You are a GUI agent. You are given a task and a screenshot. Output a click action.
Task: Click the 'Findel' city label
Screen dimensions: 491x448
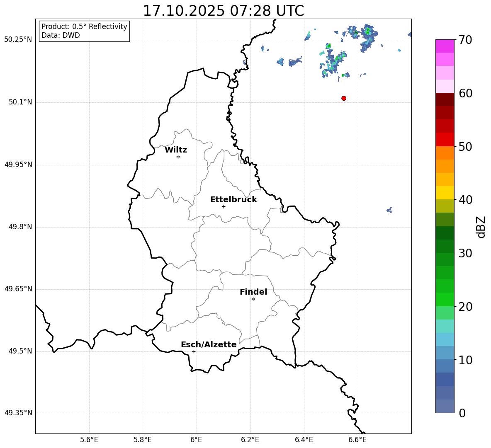[x=253, y=292]
